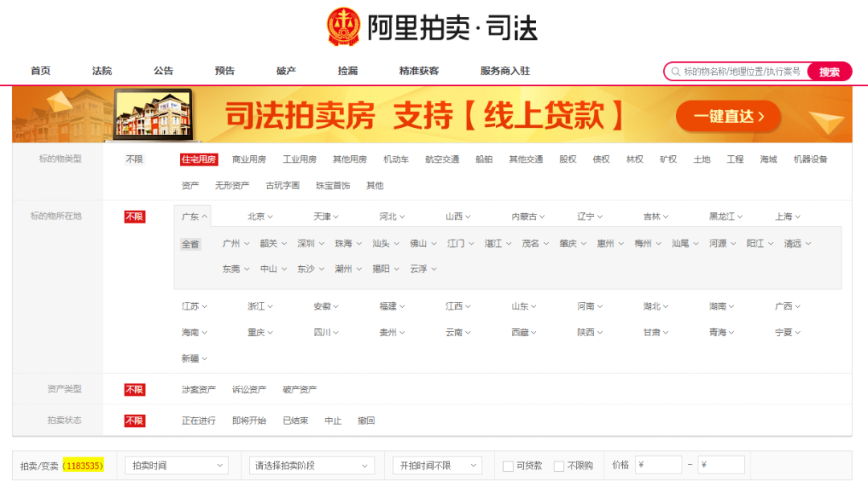Filter auctions by 正在进行 status
Screen dimensions: 868x488
coord(199,421)
